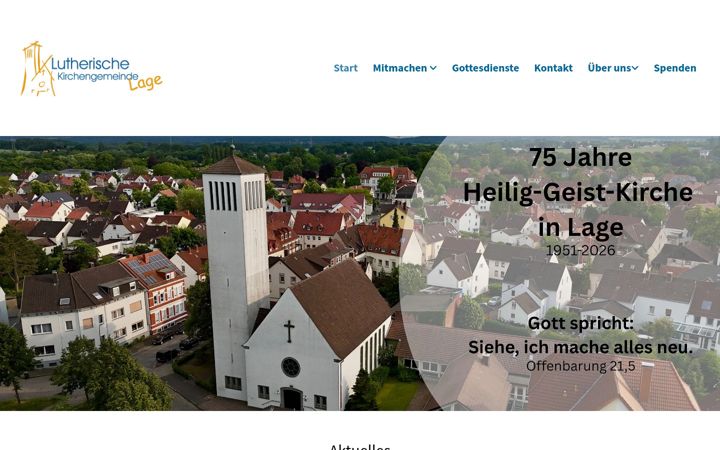Viewport: 720px width, 450px height.
Task: Expand the Mitmachen dropdown chevron
Action: [x=433, y=68]
